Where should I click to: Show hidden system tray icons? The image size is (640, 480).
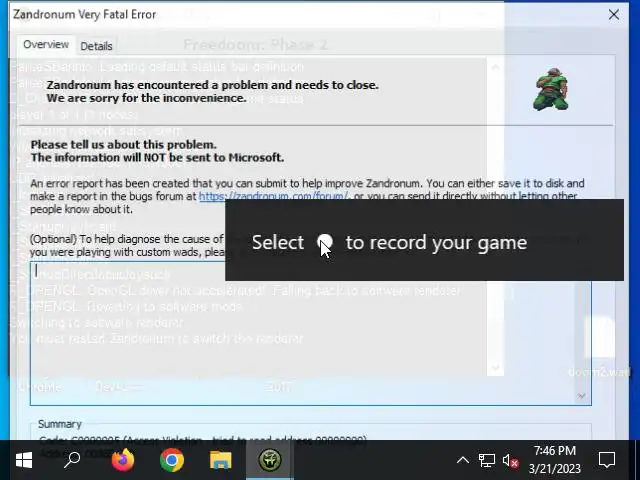pos(462,460)
